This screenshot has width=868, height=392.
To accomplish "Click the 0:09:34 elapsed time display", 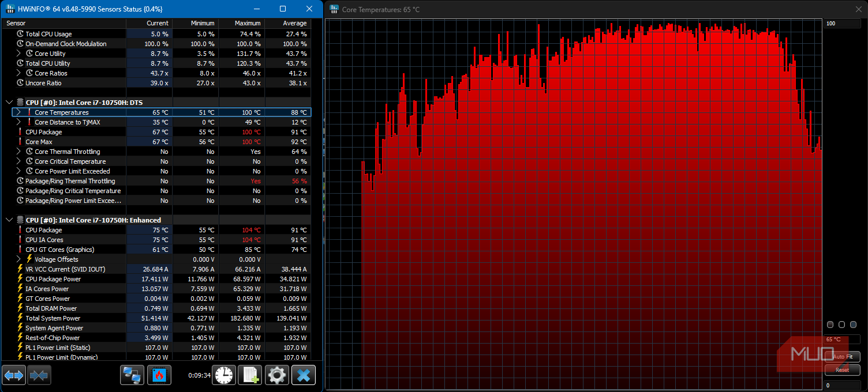I will (199, 375).
